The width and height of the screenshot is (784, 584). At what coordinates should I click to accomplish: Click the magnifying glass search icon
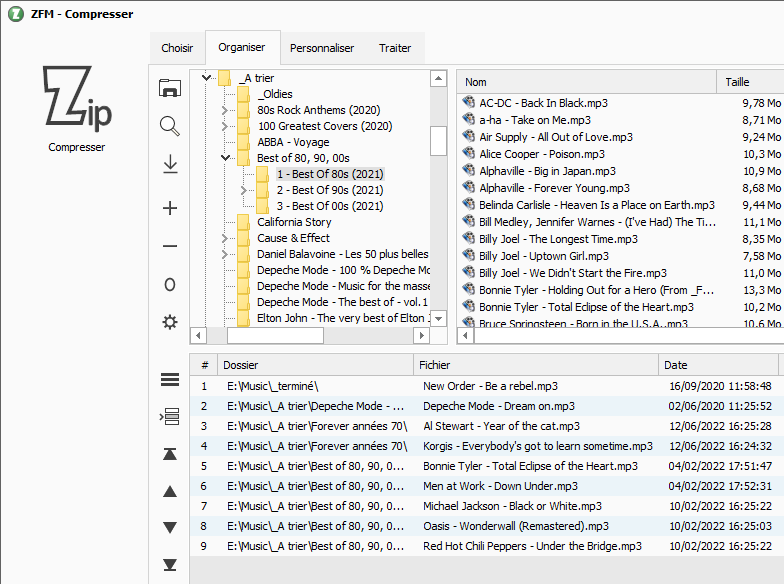tap(170, 126)
